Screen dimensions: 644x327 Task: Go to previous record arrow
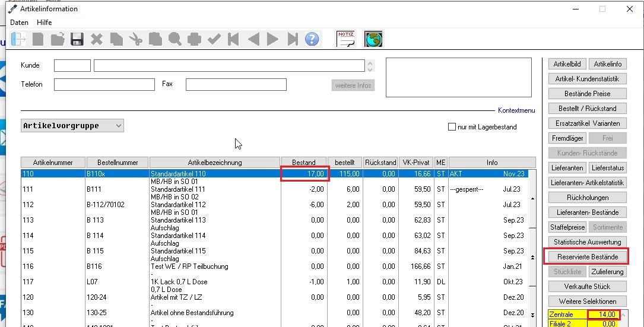[253, 39]
